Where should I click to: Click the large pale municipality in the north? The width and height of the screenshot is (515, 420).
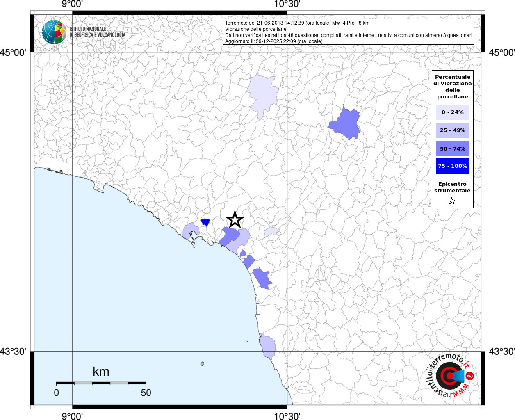click(x=263, y=94)
